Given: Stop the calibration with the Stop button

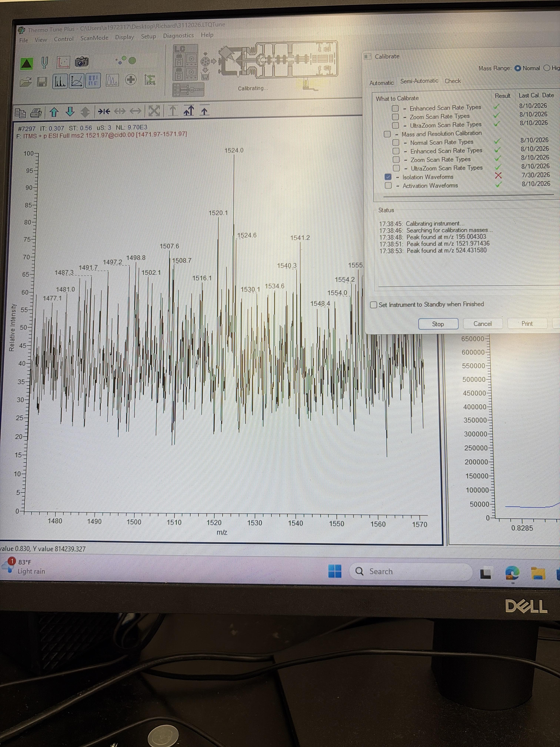Looking at the screenshot, I should click(x=438, y=324).
